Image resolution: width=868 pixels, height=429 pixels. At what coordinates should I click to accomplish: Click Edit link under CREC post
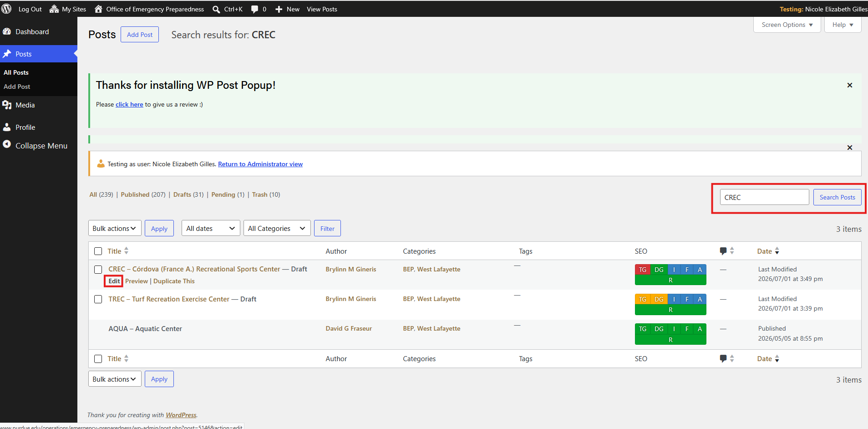114,281
